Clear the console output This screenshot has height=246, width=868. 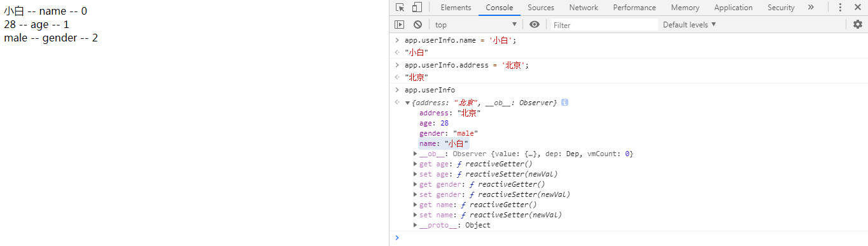417,24
